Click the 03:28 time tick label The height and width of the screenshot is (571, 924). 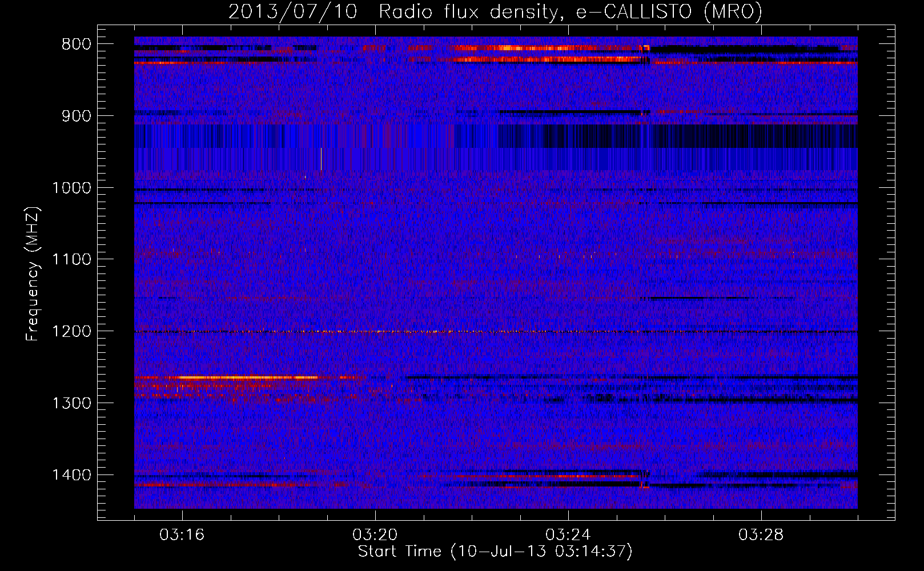click(761, 535)
